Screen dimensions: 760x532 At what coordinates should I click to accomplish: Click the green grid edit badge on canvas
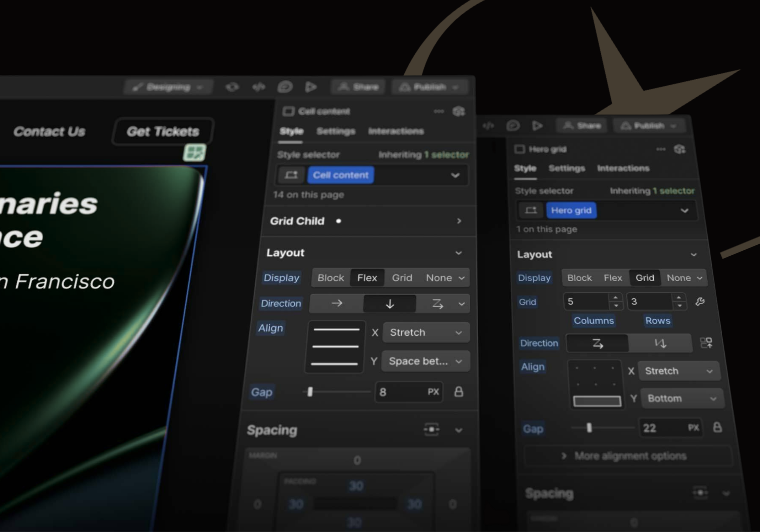point(195,153)
